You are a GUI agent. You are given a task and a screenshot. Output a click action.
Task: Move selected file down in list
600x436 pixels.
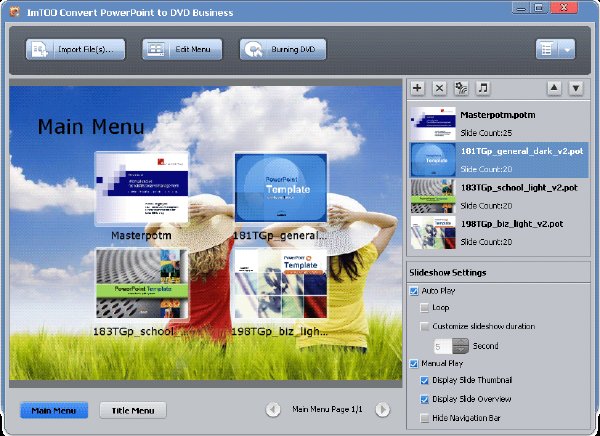tap(576, 88)
